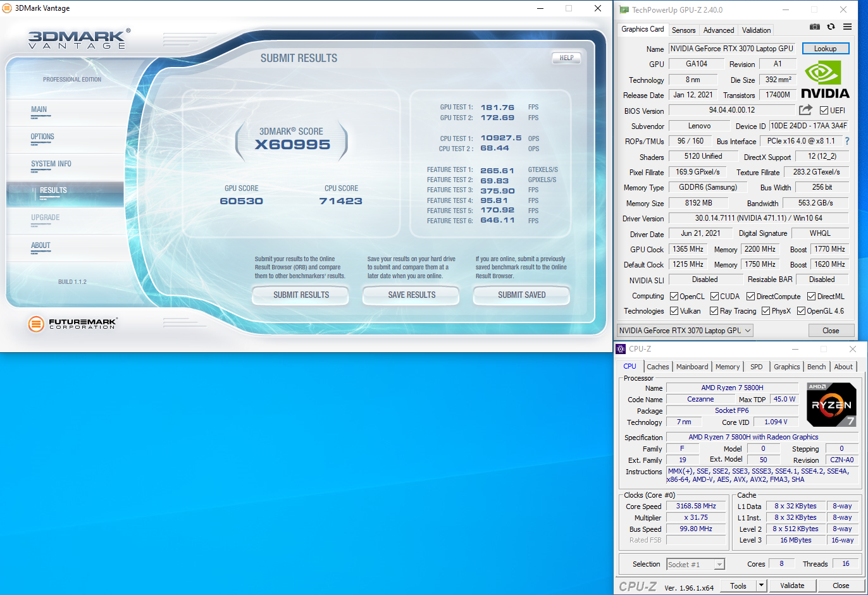Click the BIOS Version value 94.04.40.00.12

732,110
